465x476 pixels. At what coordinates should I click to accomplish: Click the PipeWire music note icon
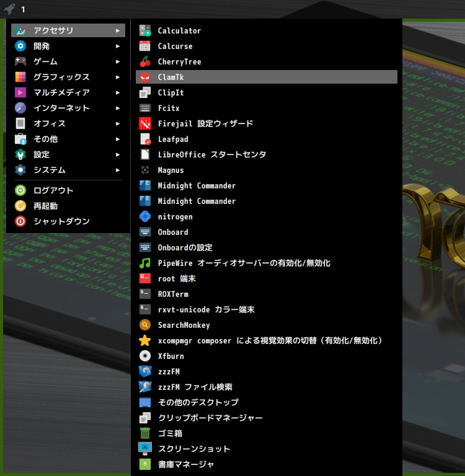(145, 263)
